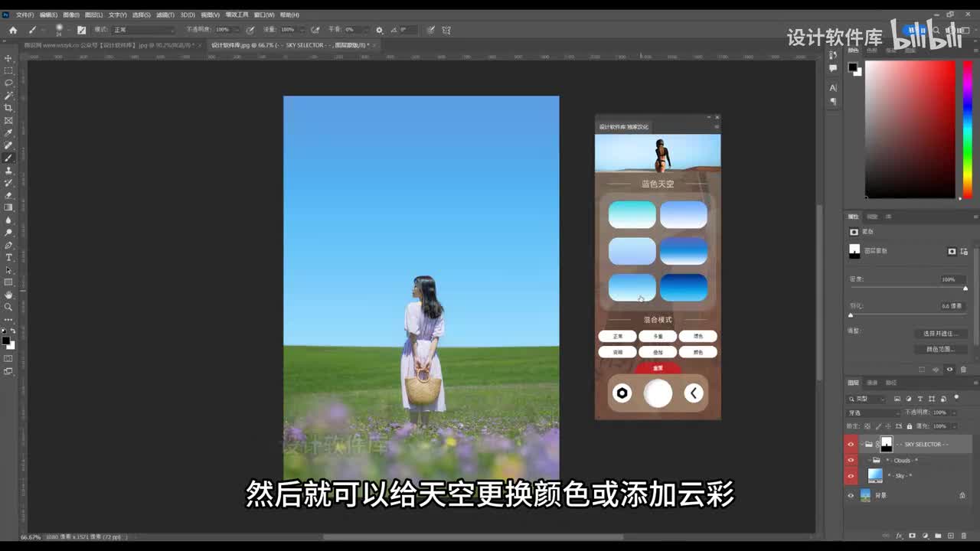The image size is (980, 551).
Task: Hide the SKY SELECTOR group layer
Action: click(850, 444)
